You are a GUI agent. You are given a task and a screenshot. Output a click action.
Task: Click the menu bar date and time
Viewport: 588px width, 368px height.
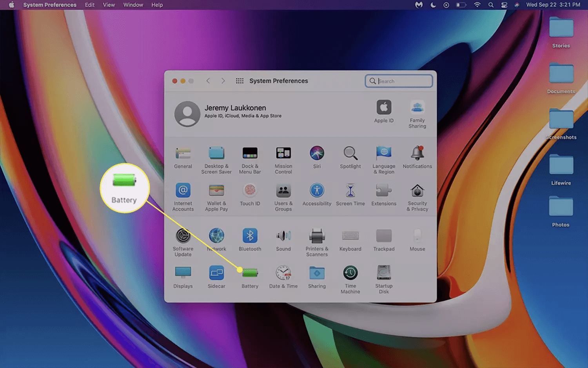click(553, 5)
